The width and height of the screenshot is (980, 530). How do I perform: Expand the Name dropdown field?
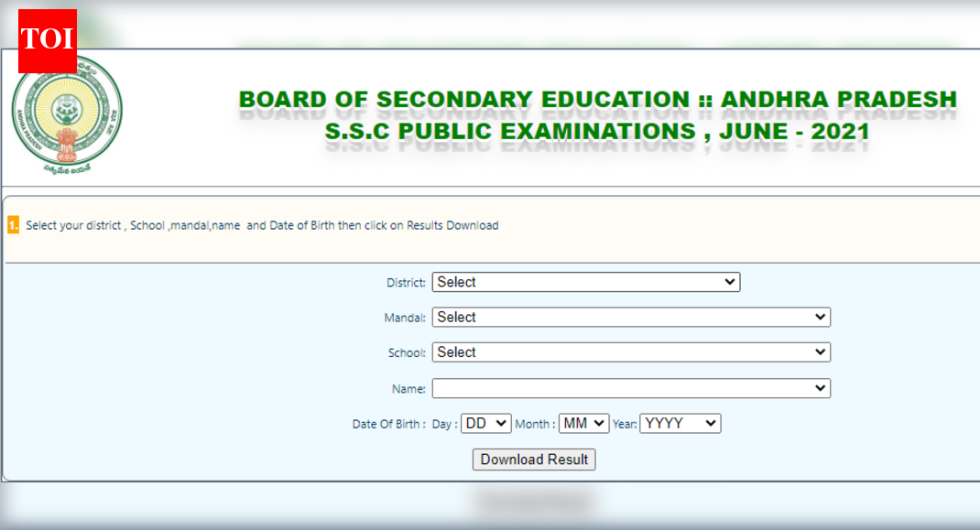point(631,388)
